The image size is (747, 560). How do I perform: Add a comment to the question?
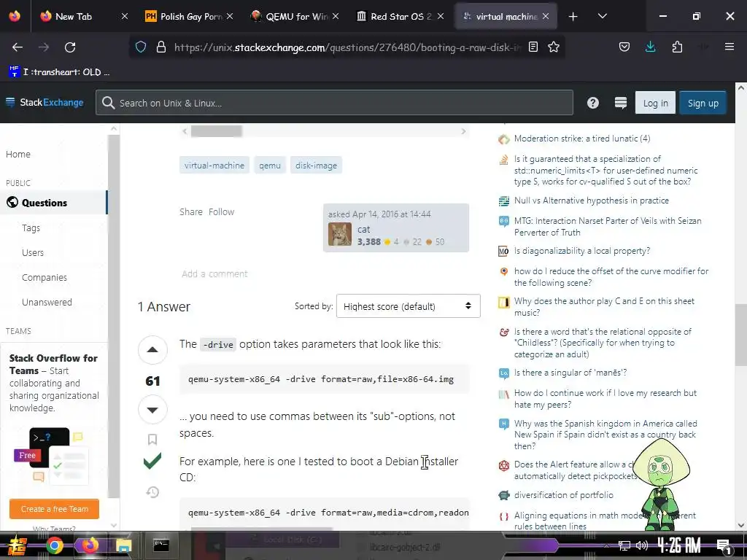click(214, 274)
